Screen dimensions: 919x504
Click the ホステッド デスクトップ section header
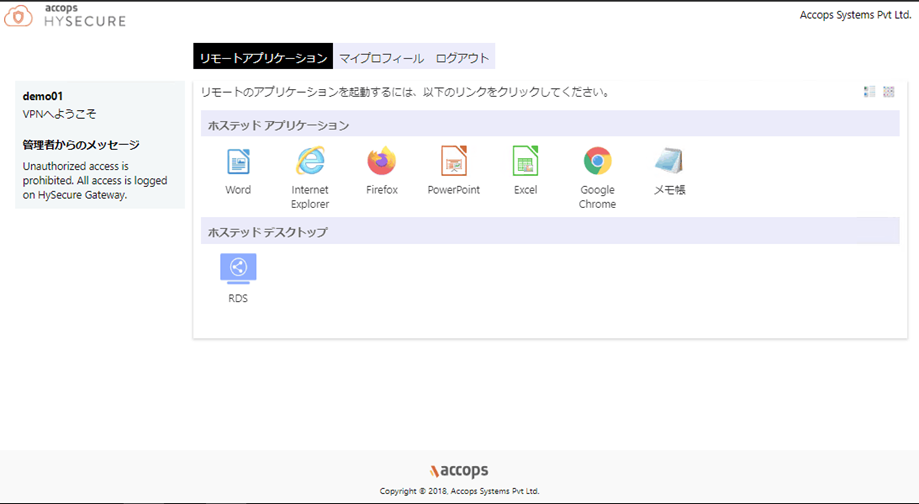[267, 232]
